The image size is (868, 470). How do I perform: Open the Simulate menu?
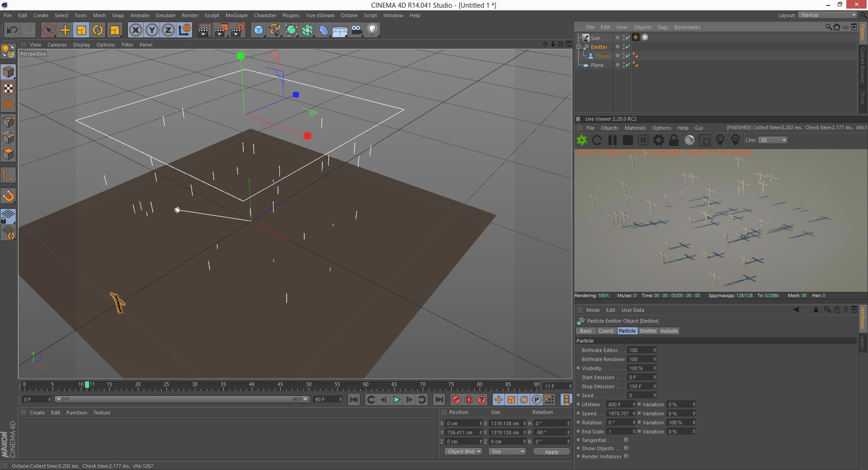(x=165, y=15)
